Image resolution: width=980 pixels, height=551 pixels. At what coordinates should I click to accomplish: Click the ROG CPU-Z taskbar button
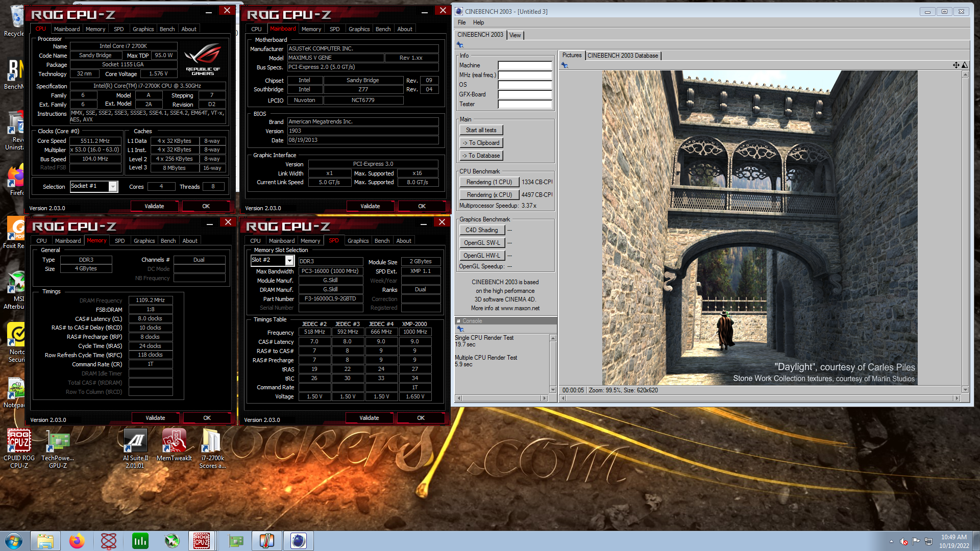202,541
